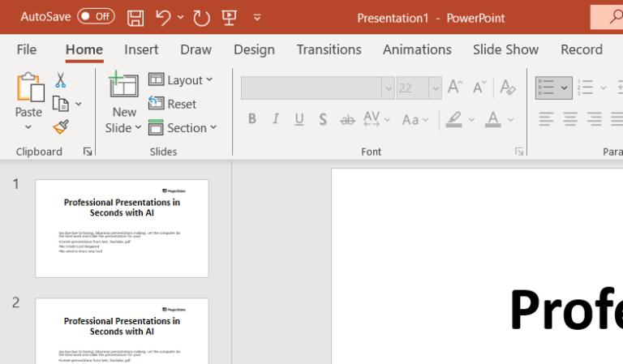Click the New Slide icon

click(x=123, y=84)
